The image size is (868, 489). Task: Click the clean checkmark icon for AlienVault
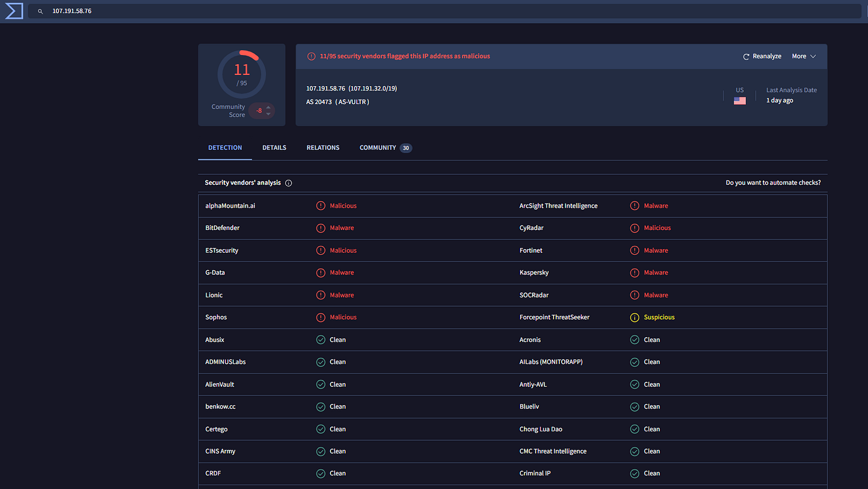pyautogui.click(x=321, y=384)
